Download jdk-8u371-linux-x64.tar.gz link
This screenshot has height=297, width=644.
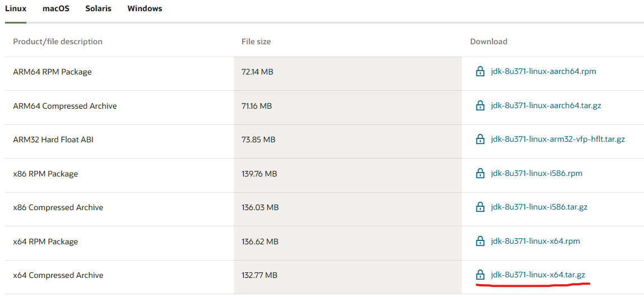538,275
